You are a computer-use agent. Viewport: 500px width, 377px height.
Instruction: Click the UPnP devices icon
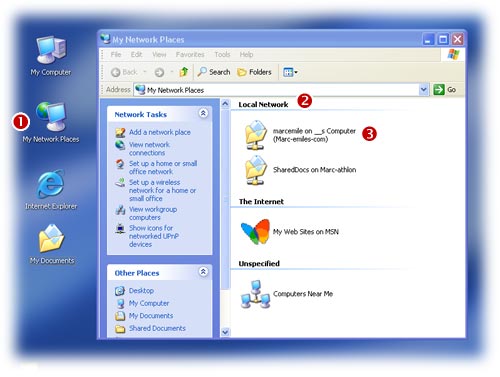click(x=120, y=228)
